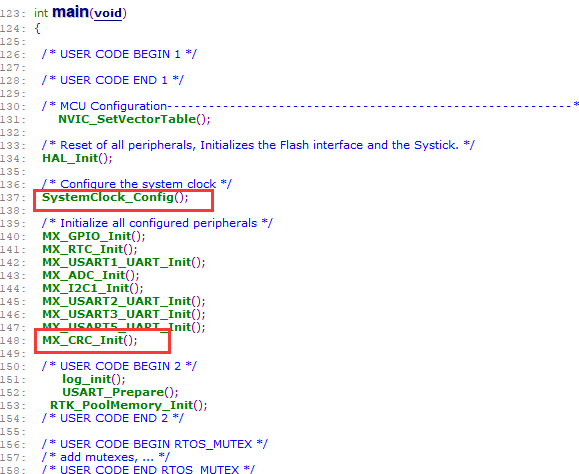Viewport: 579px width, 474px height.
Task: Click the Configure the system clock comment
Action: pos(137,184)
